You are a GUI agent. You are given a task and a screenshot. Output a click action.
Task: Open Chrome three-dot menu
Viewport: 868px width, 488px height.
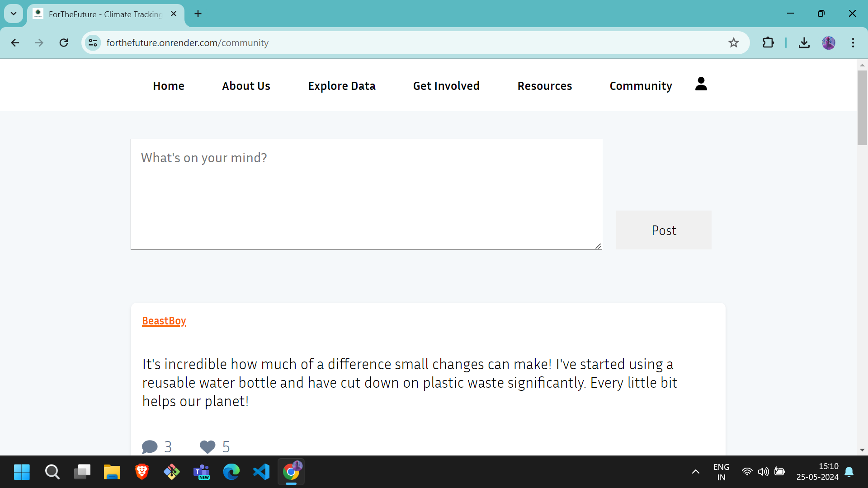click(853, 43)
